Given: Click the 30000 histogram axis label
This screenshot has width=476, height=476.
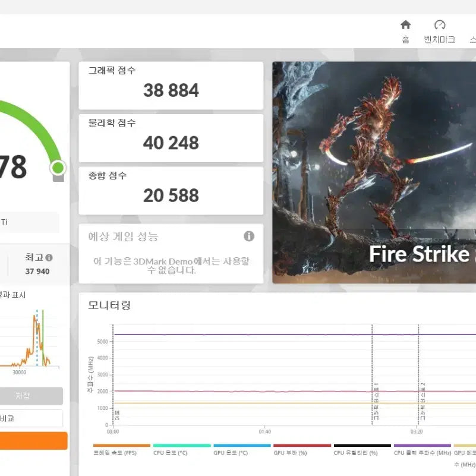Looking at the screenshot, I should (20, 372).
